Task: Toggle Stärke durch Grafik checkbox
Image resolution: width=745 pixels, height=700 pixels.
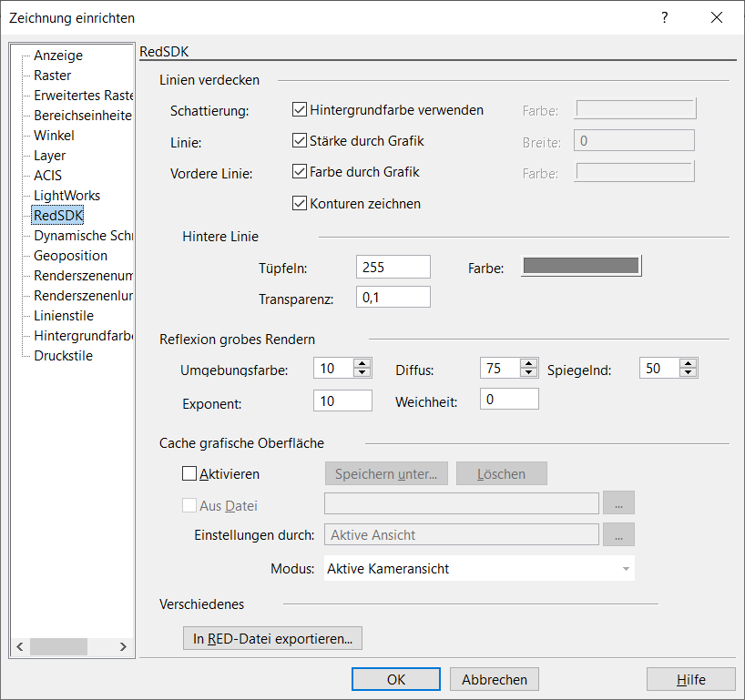Action: (x=300, y=140)
